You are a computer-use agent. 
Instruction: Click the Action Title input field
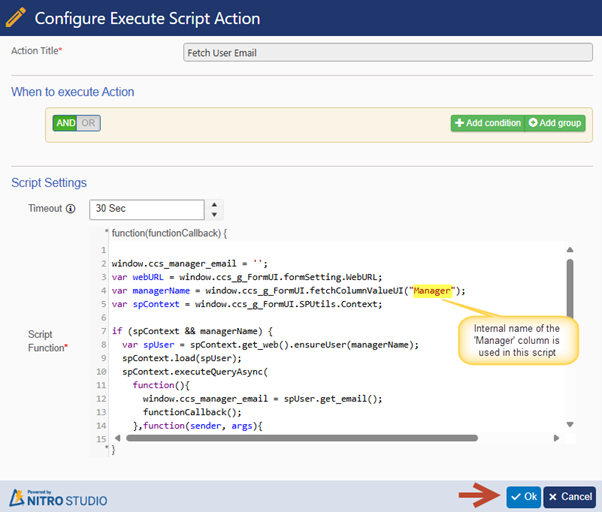pos(388,53)
